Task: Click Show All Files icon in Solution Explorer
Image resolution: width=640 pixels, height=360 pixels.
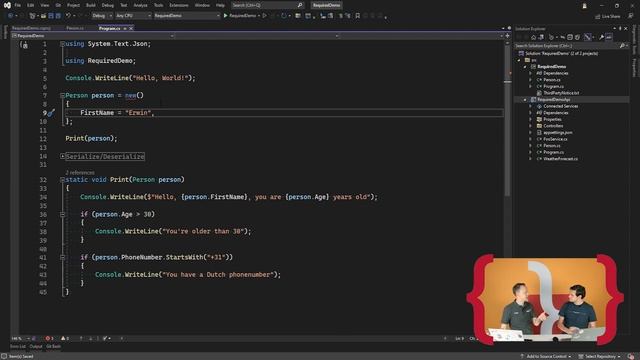Action: coord(577,37)
